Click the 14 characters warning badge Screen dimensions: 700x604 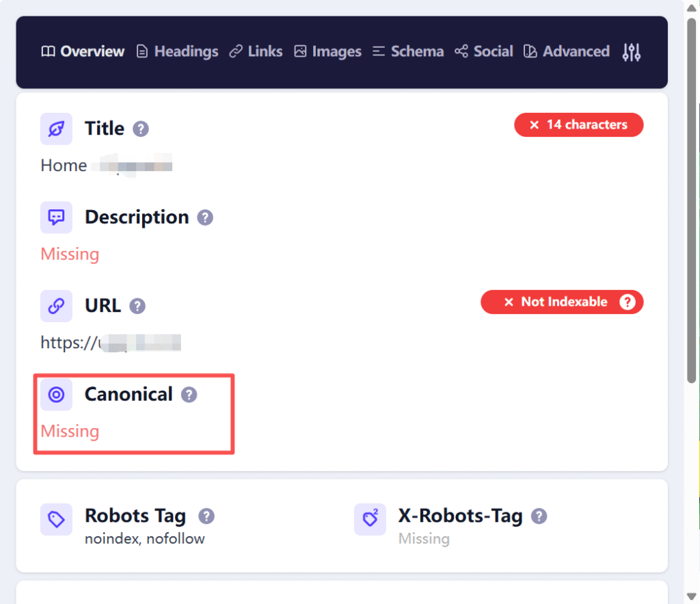click(578, 124)
